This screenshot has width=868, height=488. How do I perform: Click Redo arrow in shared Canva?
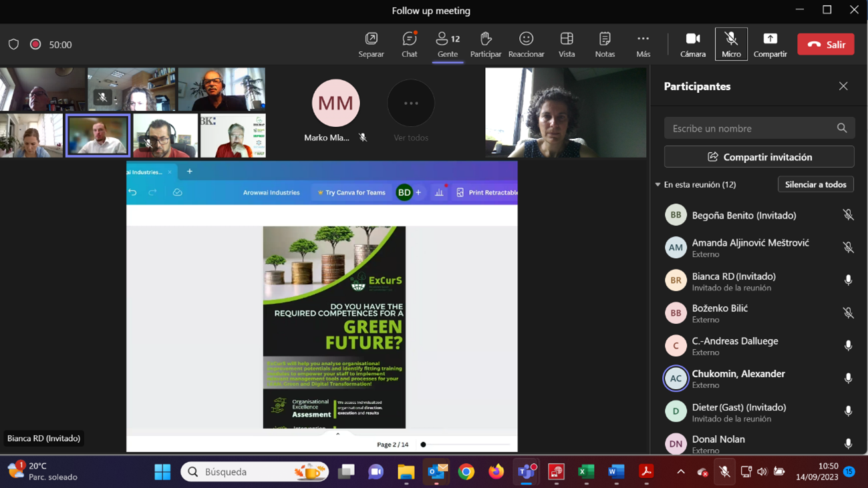[152, 192]
